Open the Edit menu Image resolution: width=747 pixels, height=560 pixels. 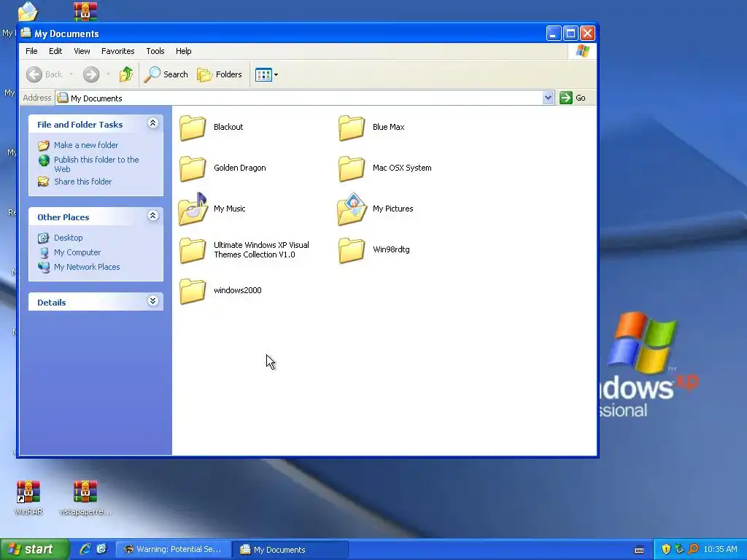[x=55, y=51]
